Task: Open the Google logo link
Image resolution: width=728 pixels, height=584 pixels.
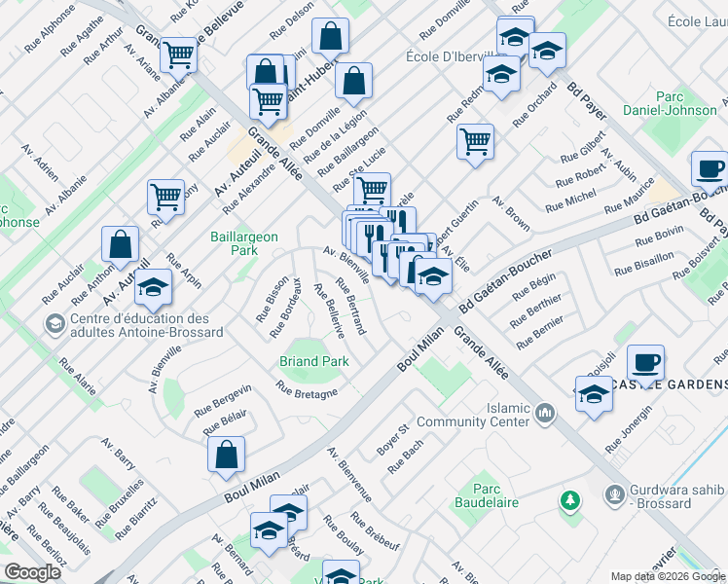Action: [x=32, y=573]
